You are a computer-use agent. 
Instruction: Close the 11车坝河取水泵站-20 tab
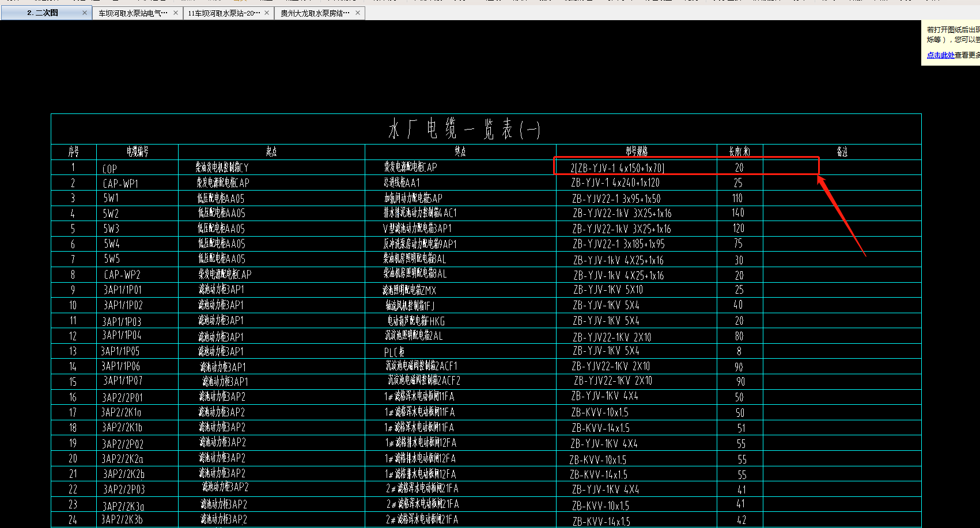click(267, 13)
